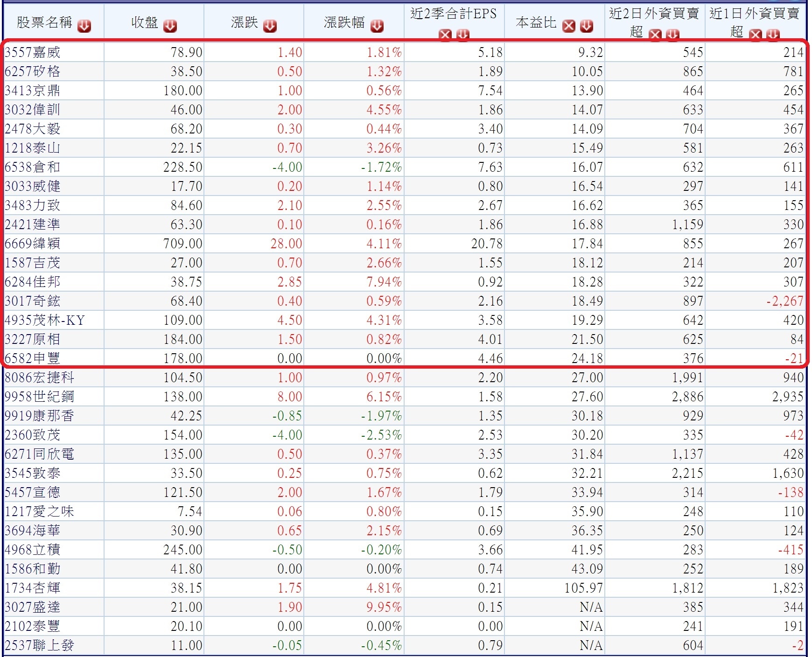Open stock 1587吉茂
The height and width of the screenshot is (657, 812).
[x=33, y=263]
